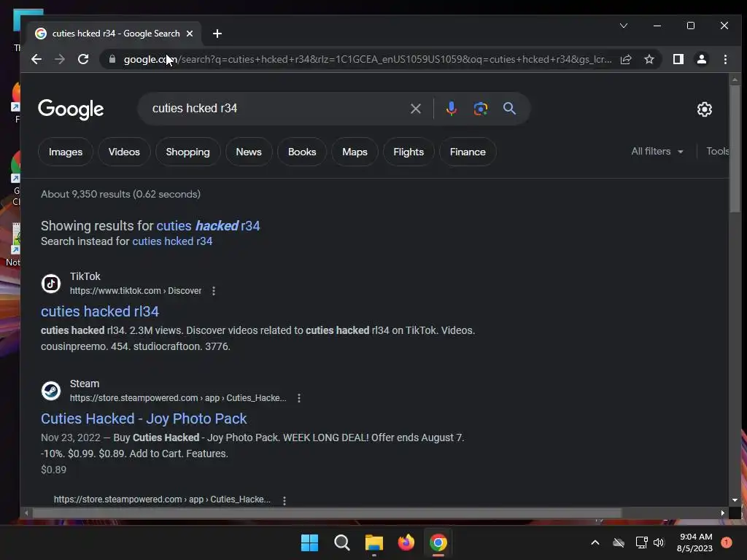The height and width of the screenshot is (560, 747).
Task: Bookmark this tab with the star
Action: pyautogui.click(x=649, y=59)
